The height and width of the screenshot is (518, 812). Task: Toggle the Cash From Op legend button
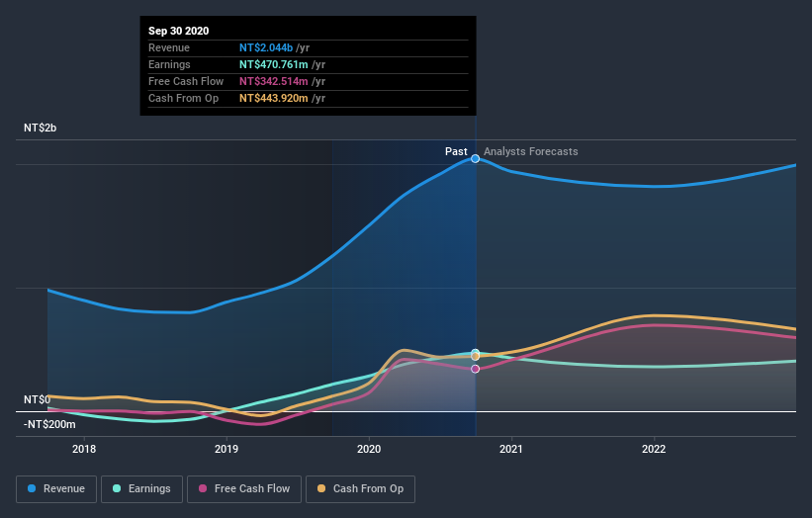point(360,489)
